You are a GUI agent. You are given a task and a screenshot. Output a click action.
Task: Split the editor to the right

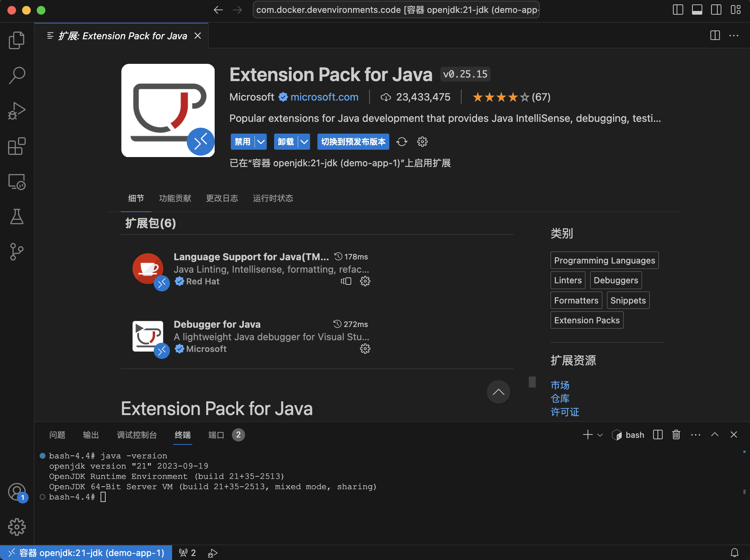click(x=715, y=36)
